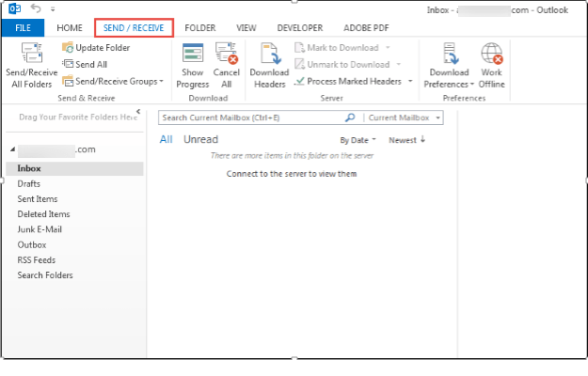Select the Inbox folder
Viewport: 588px width, 376px height.
tap(74, 168)
